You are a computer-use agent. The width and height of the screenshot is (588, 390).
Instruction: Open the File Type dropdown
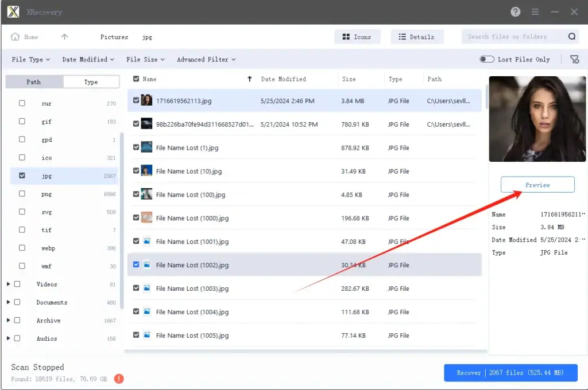tap(30, 59)
